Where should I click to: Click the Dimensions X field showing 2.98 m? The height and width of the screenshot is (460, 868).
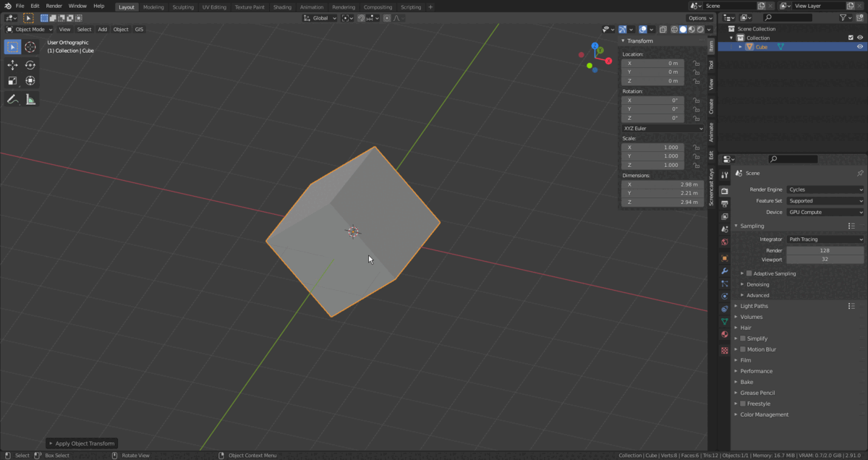tap(663, 184)
